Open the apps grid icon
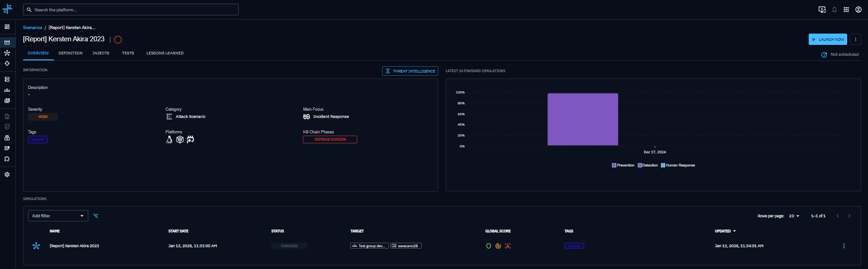Viewport: 868px width, 269px height. click(x=846, y=10)
